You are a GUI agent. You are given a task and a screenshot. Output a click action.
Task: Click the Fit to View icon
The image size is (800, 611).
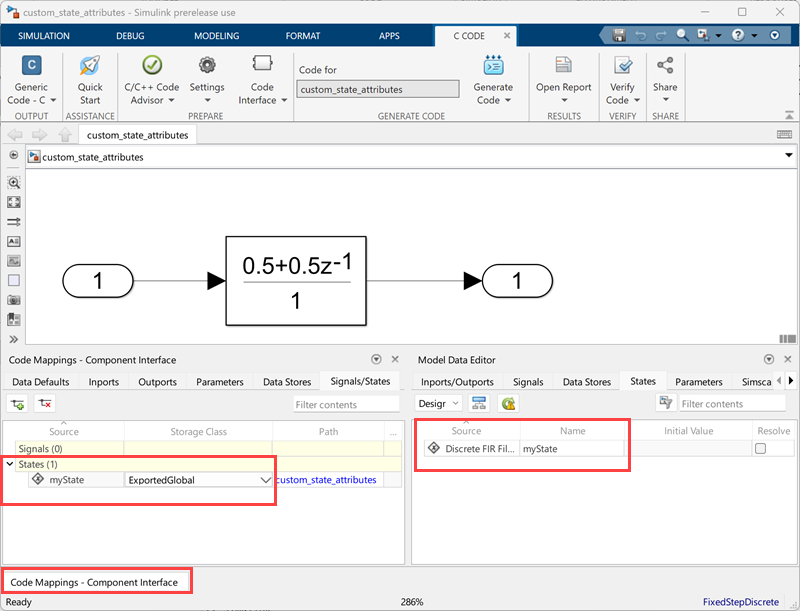(x=13, y=202)
